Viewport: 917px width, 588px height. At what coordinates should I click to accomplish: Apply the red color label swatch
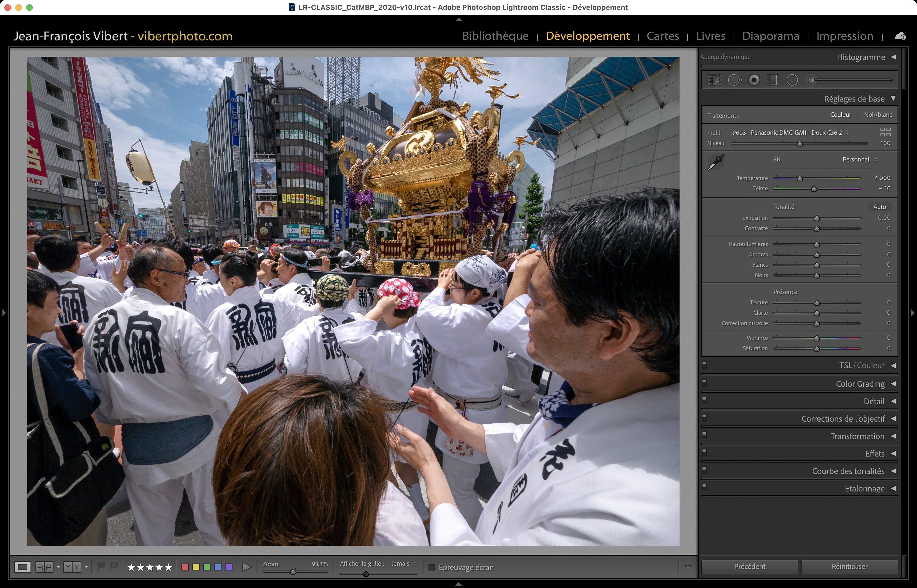click(x=185, y=567)
